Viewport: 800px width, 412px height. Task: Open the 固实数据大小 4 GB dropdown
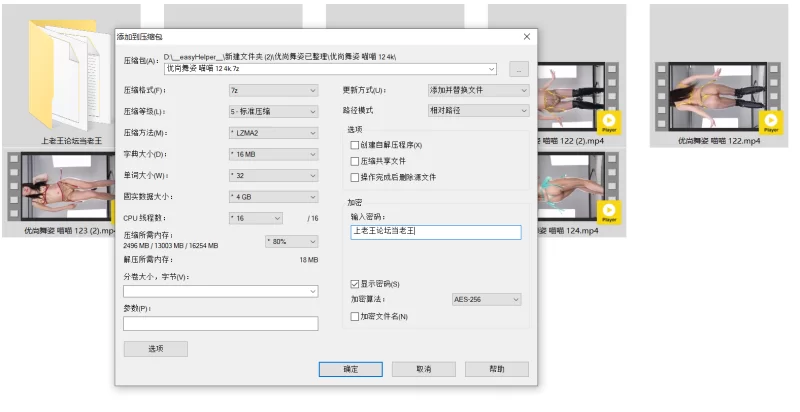273,197
